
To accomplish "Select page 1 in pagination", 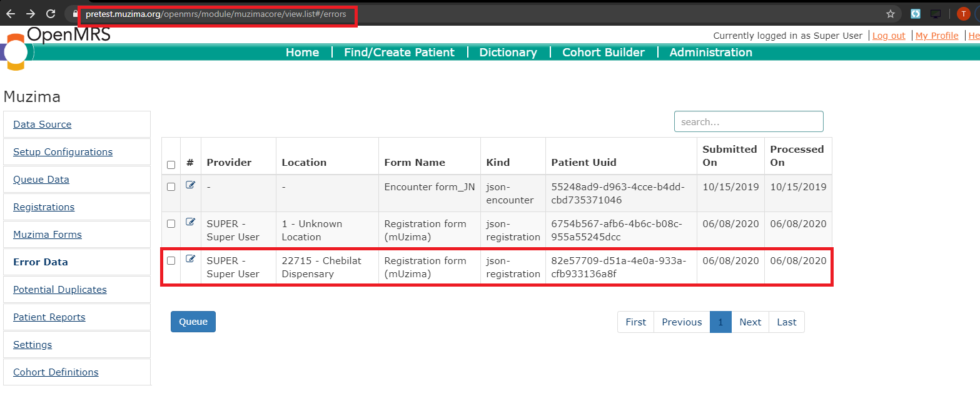I will click(x=720, y=322).
